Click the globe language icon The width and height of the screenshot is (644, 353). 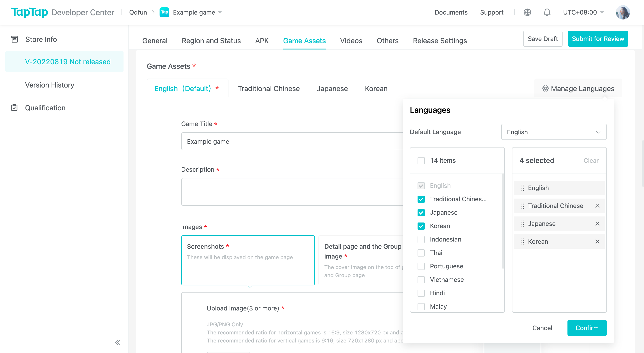527,12
